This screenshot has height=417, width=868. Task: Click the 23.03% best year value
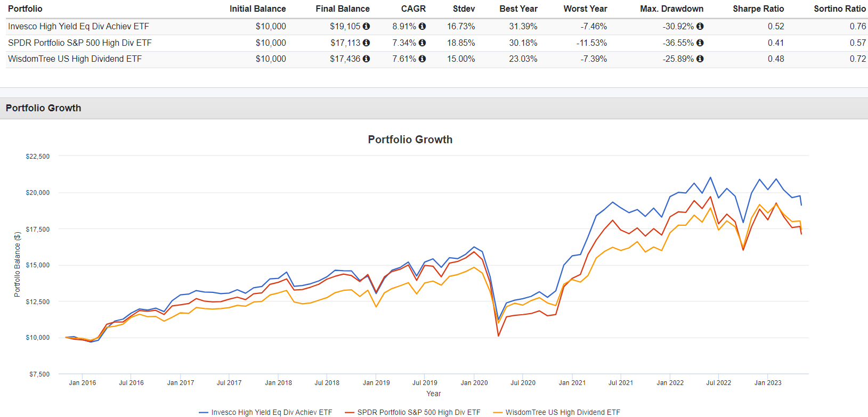click(523, 59)
